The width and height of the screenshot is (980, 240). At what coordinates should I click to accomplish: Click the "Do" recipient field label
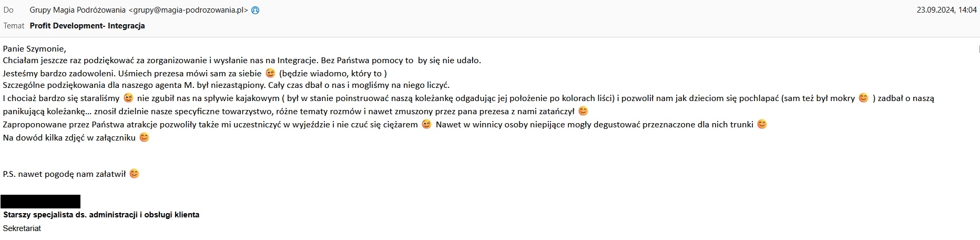tap(8, 10)
